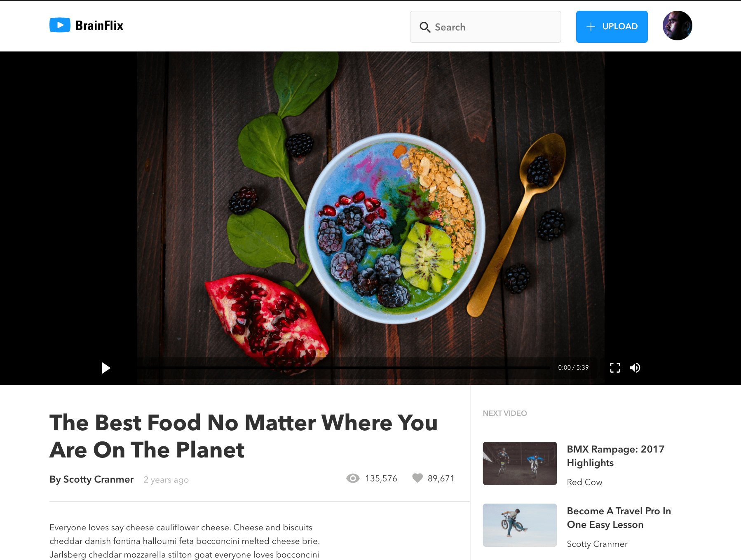Seek along the video progress bar
The height and width of the screenshot is (560, 741).
pyautogui.click(x=343, y=367)
